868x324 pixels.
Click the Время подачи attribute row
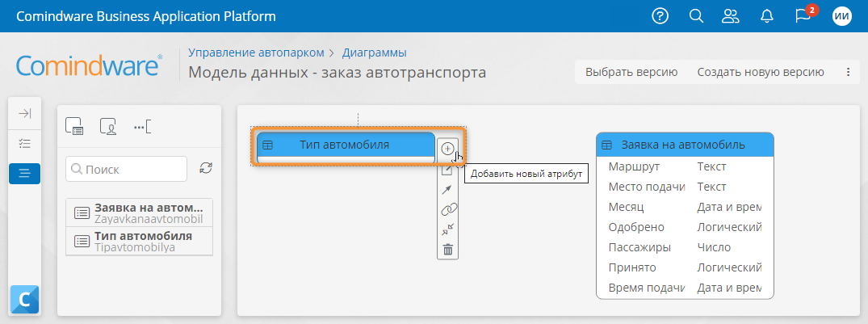[x=685, y=288]
